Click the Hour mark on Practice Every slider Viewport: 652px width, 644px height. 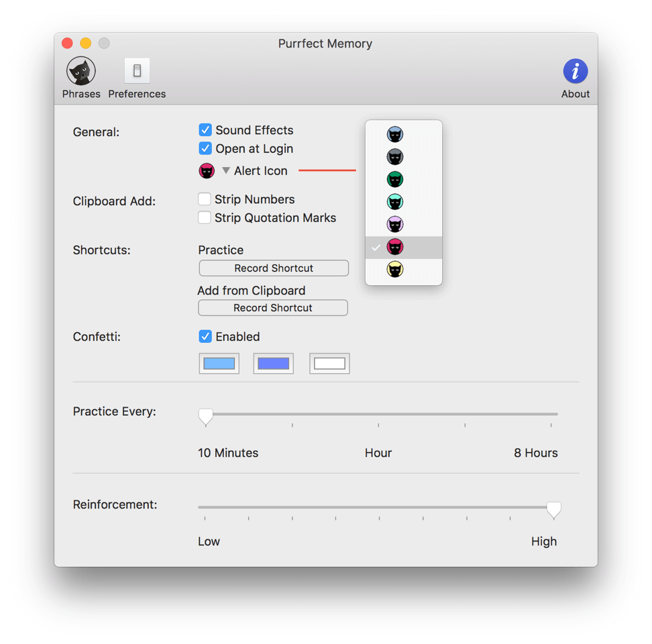378,425
